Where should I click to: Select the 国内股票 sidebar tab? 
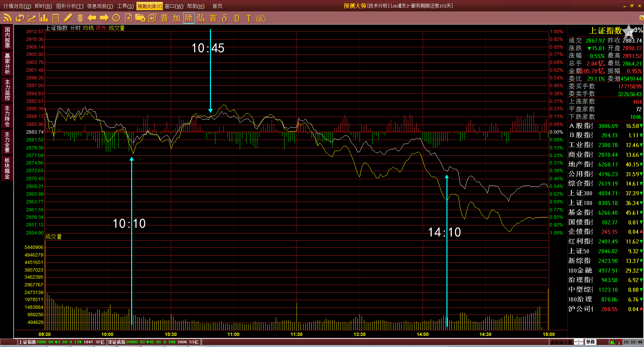[x=7, y=38]
